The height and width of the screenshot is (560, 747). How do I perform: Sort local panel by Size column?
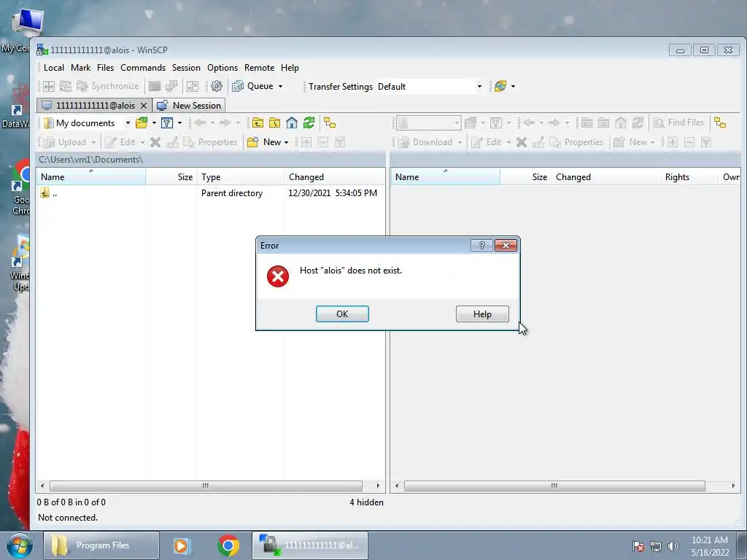[171, 176]
